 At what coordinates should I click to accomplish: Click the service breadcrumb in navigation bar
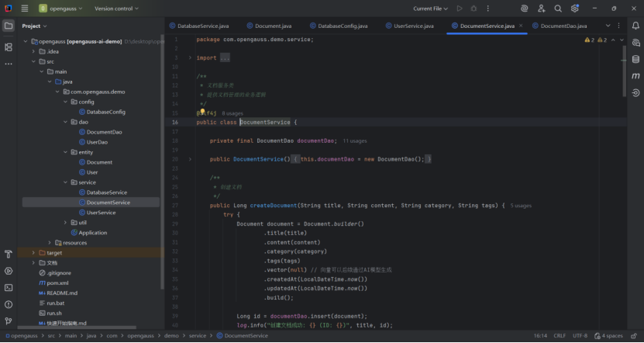click(198, 335)
